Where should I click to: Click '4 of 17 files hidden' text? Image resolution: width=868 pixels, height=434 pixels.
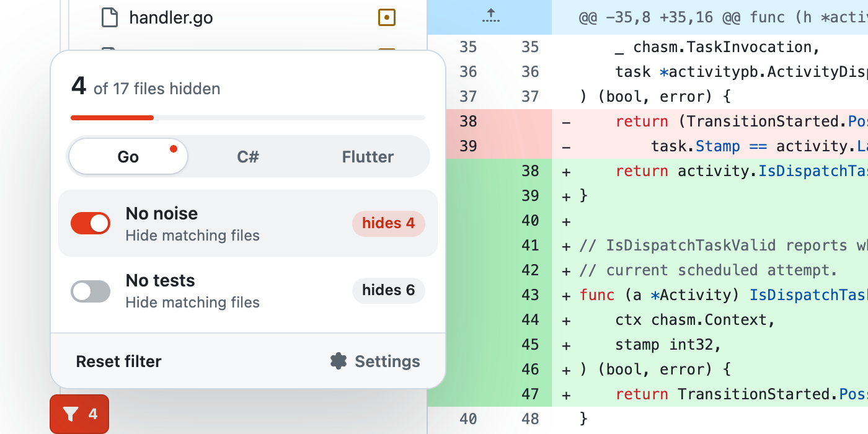[x=146, y=86]
